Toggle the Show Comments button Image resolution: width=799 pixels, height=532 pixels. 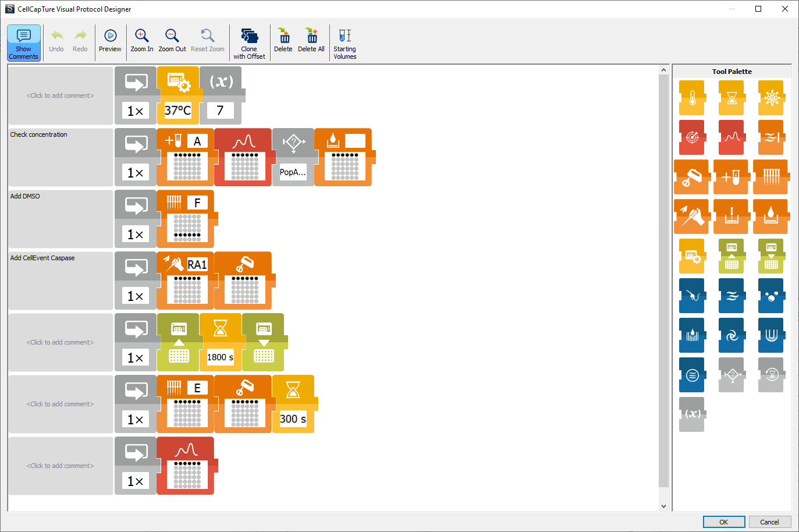point(24,42)
